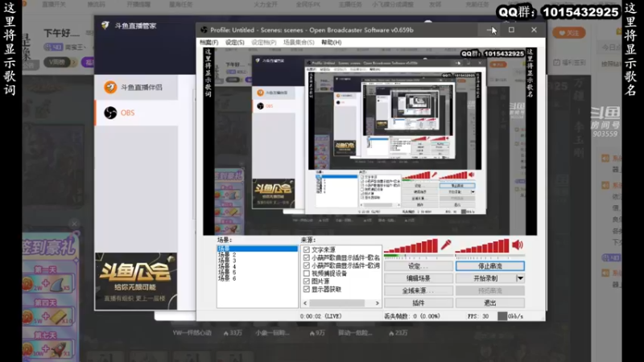
Task: Click the 丢失帧数 status text
Action: click(412, 316)
